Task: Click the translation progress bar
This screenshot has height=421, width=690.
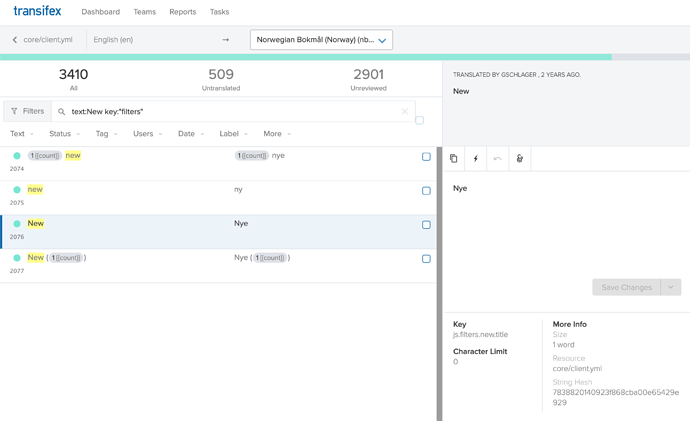Action: (345, 57)
